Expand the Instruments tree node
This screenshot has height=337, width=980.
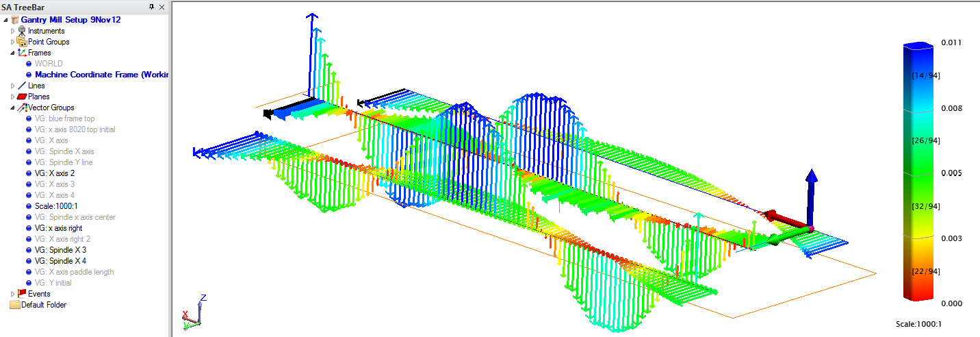pos(13,31)
